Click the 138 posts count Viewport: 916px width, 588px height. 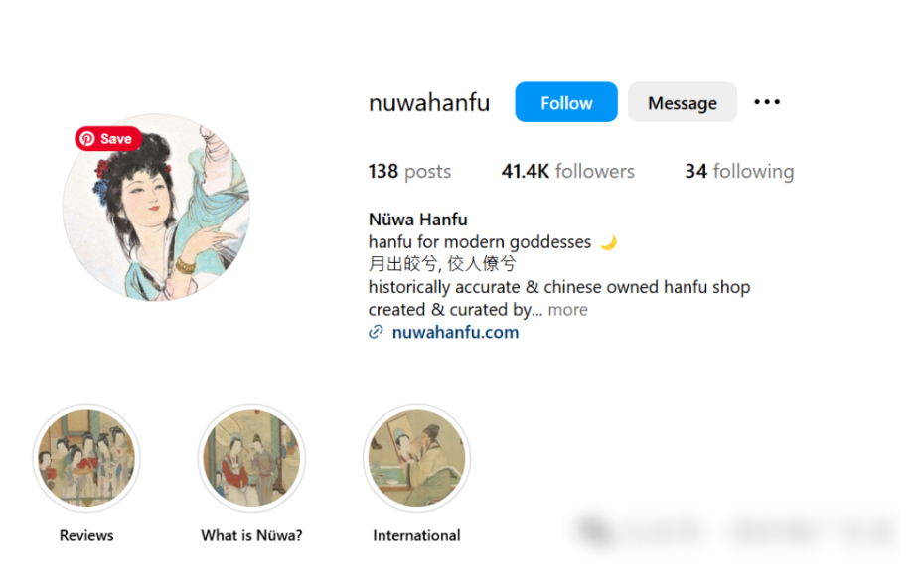pos(409,171)
